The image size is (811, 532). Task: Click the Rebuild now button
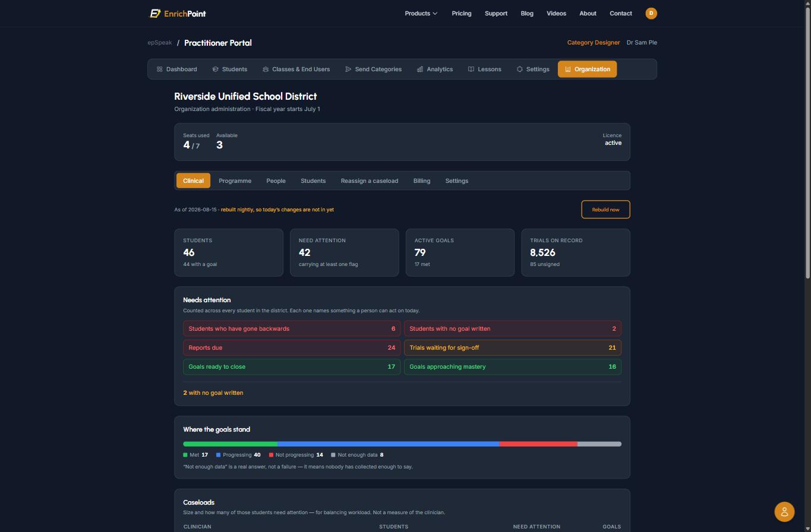tap(605, 210)
